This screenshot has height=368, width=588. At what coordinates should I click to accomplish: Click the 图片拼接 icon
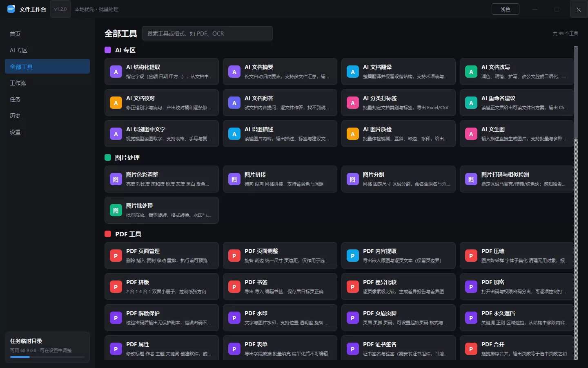[x=234, y=180]
